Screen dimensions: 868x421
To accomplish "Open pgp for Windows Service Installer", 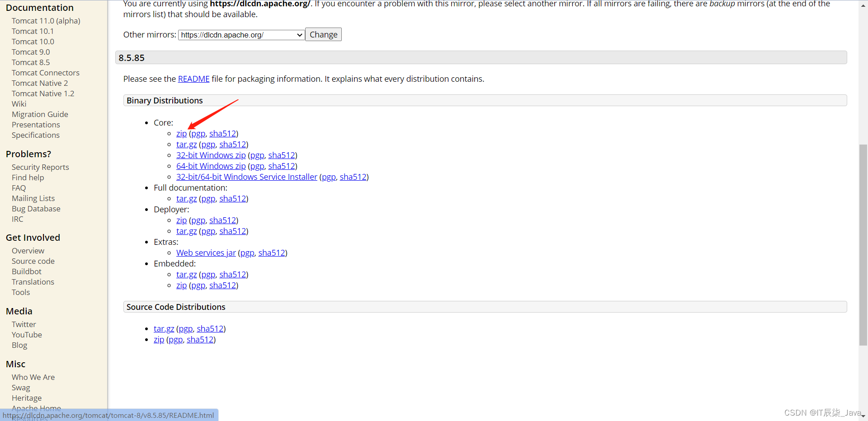I will click(329, 177).
